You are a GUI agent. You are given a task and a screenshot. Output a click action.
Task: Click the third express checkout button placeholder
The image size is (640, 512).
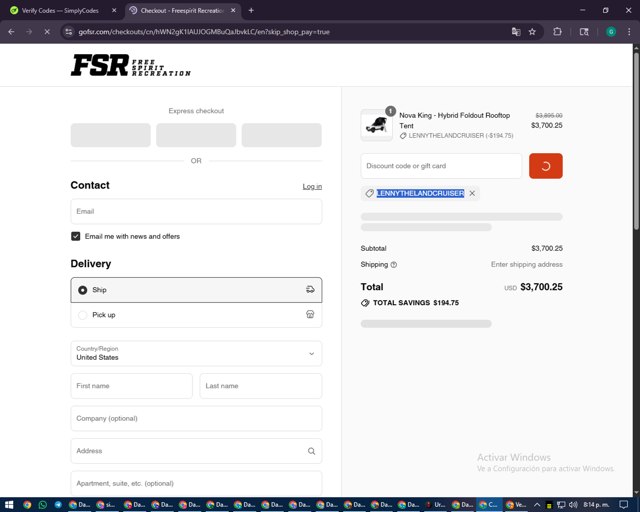[282, 135]
